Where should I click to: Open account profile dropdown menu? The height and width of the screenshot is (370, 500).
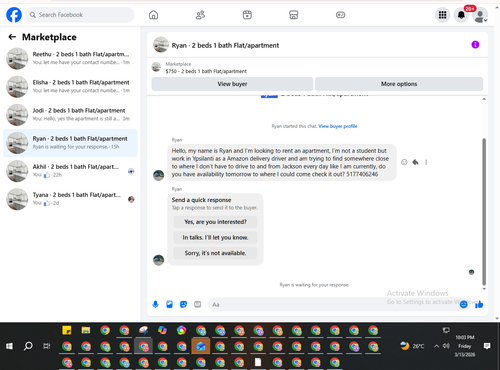(x=480, y=15)
